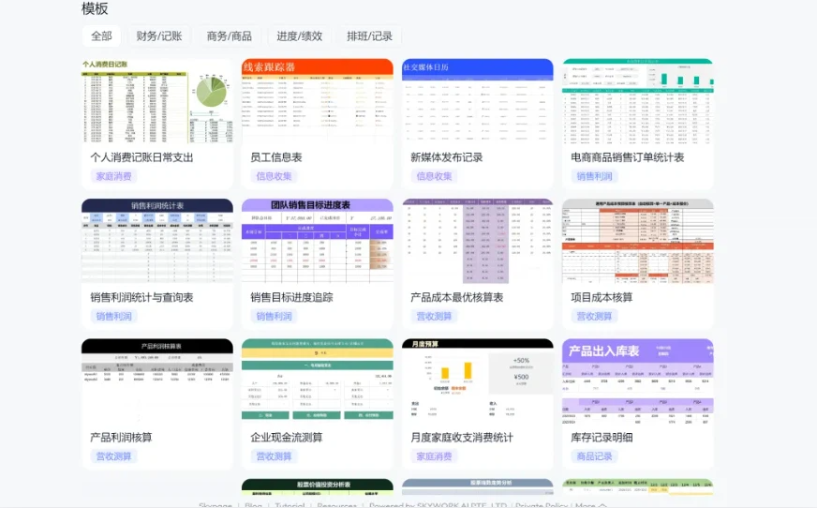This screenshot has height=508, width=817.
Task: Select the 全部 category tab
Action: pos(101,36)
